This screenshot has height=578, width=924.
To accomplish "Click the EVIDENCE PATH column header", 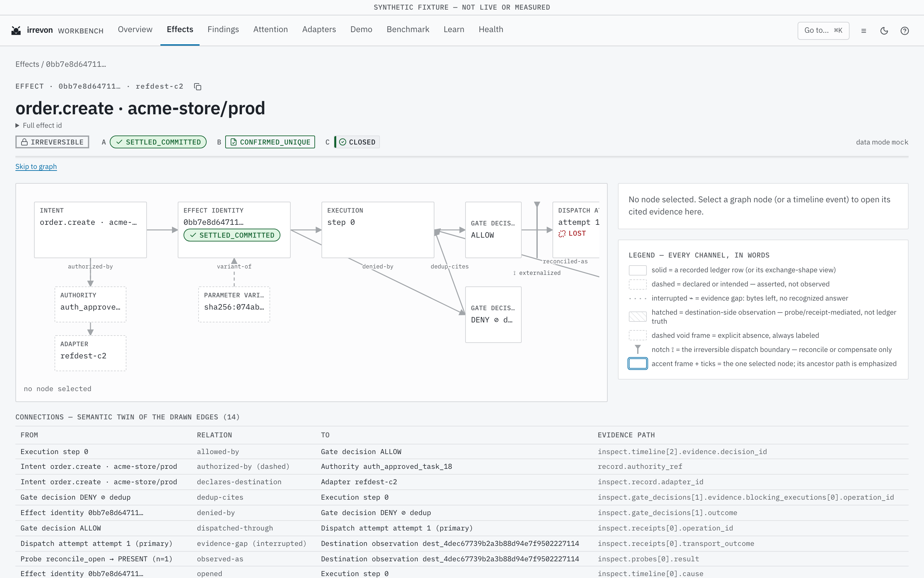I will tap(626, 435).
